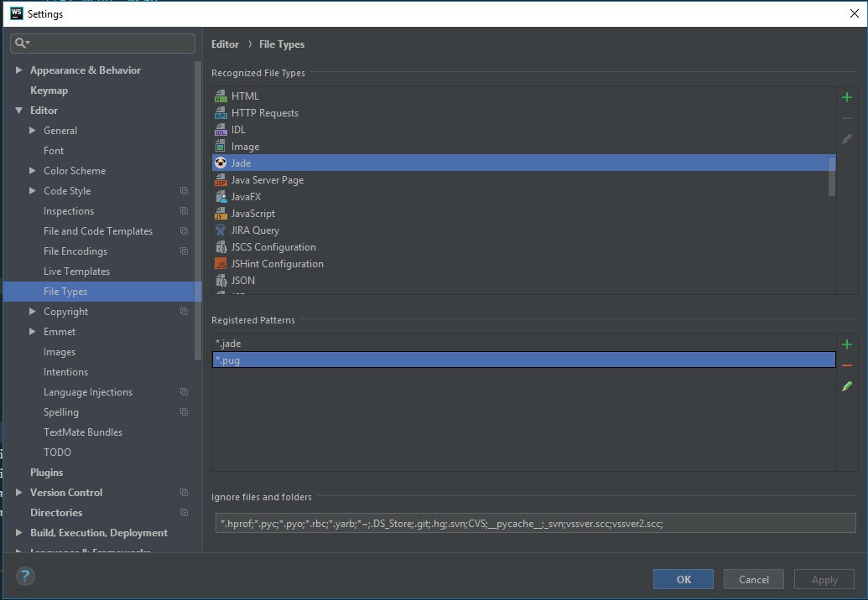This screenshot has height=600, width=868.
Task: Click project-level icon next to Spelling
Action: click(184, 412)
